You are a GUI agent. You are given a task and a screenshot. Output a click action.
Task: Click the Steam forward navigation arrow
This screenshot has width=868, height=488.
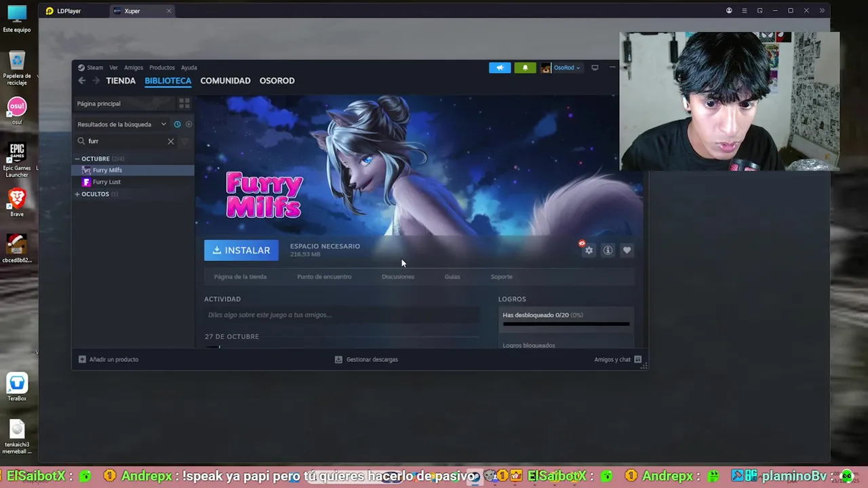pyautogui.click(x=96, y=81)
